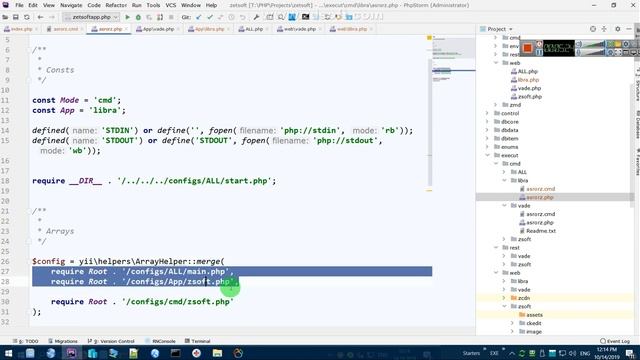Click the Git Show History clock icon
This screenshot has height=360, width=640.
coord(231,17)
